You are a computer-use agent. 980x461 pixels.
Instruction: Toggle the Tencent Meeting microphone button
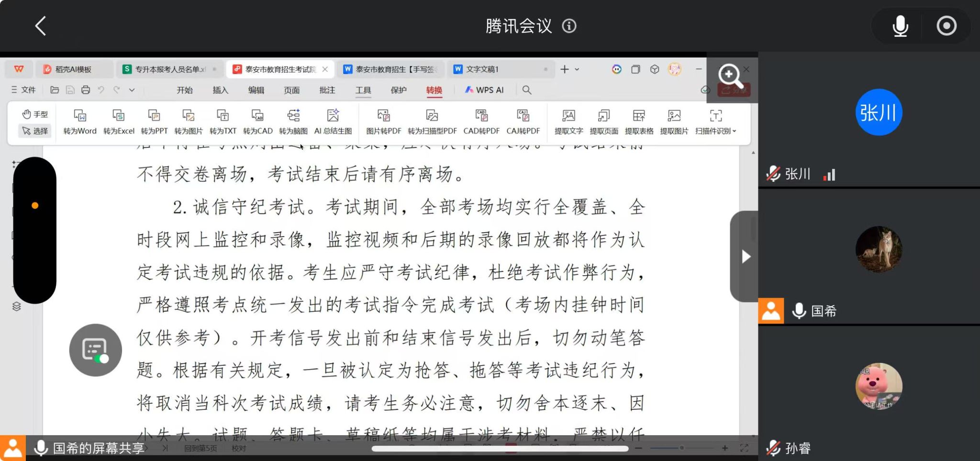[900, 26]
